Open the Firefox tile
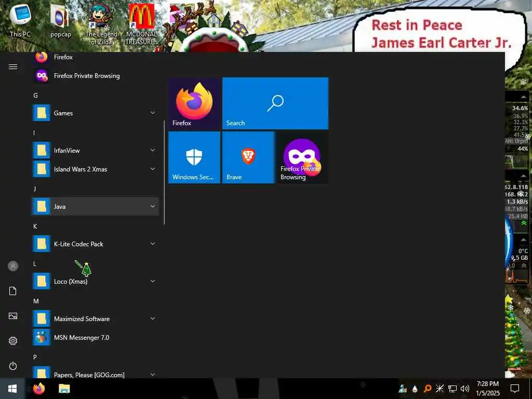This screenshot has width=532, height=399. pos(194,103)
